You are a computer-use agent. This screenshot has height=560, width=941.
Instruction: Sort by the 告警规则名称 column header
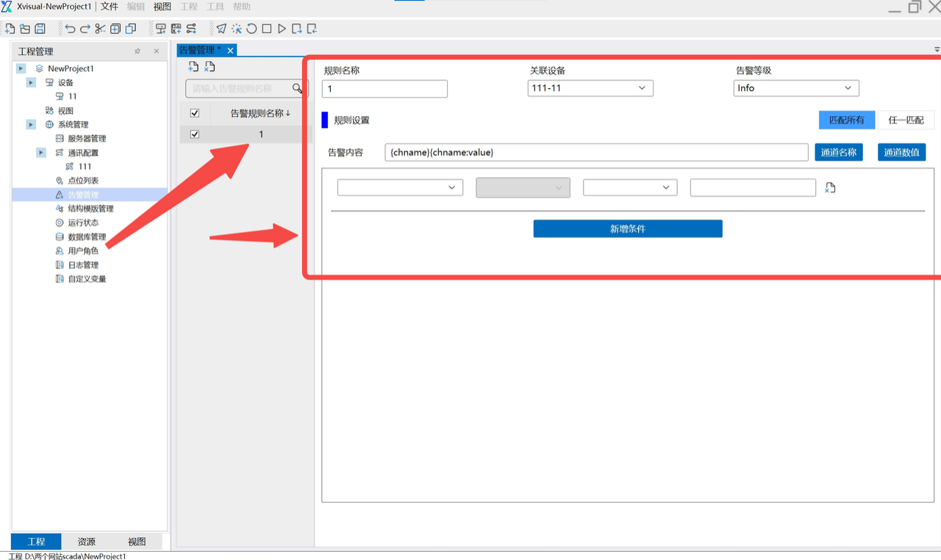[x=260, y=113]
